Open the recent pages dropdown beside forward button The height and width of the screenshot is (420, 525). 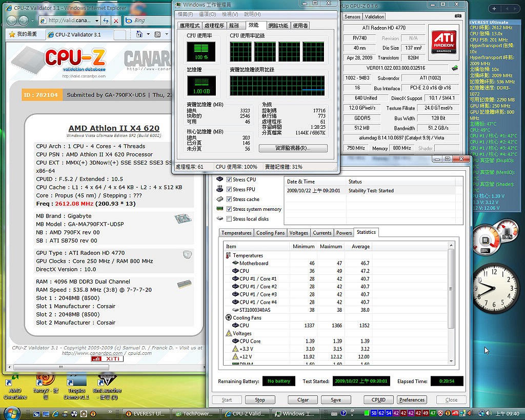[x=32, y=21]
